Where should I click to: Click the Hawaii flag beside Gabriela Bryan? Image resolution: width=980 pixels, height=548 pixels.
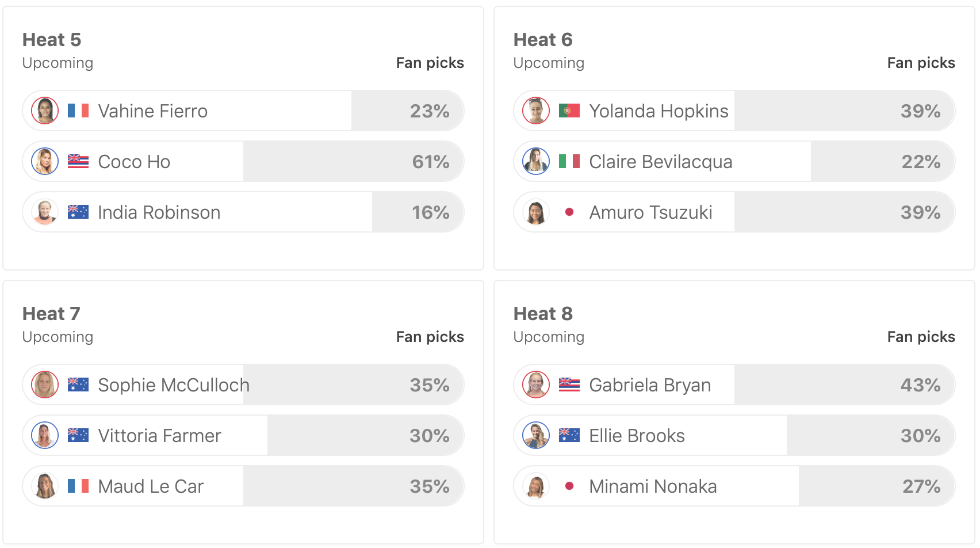pos(569,385)
